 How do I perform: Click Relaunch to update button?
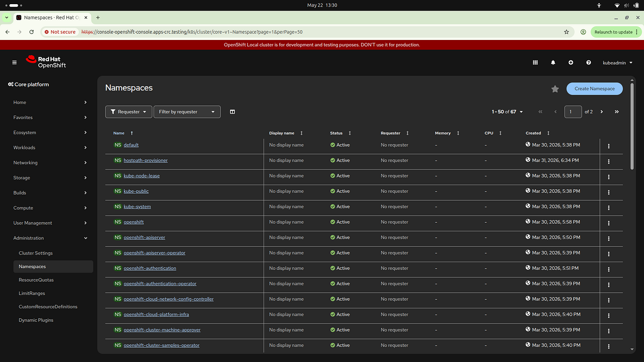tap(616, 32)
